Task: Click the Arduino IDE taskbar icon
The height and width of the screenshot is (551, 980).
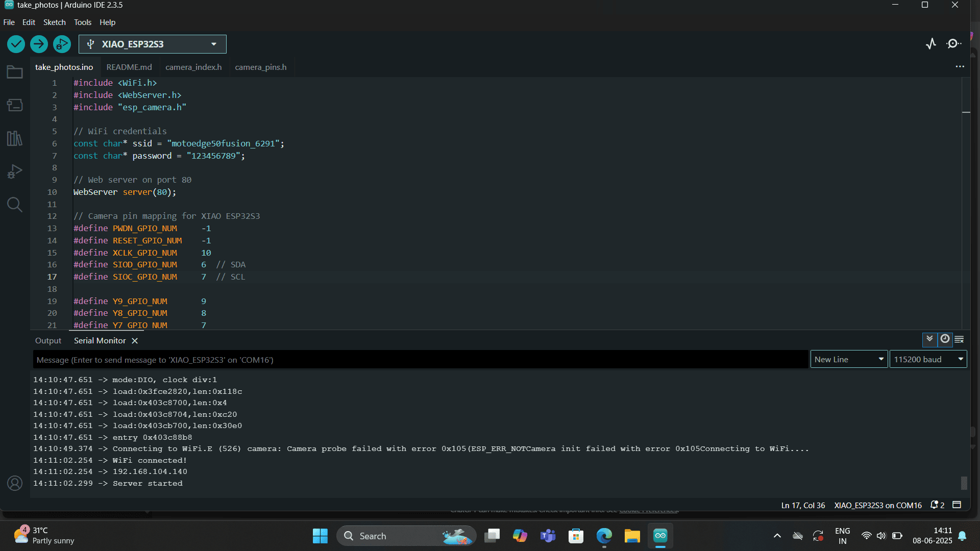Action: tap(660, 536)
